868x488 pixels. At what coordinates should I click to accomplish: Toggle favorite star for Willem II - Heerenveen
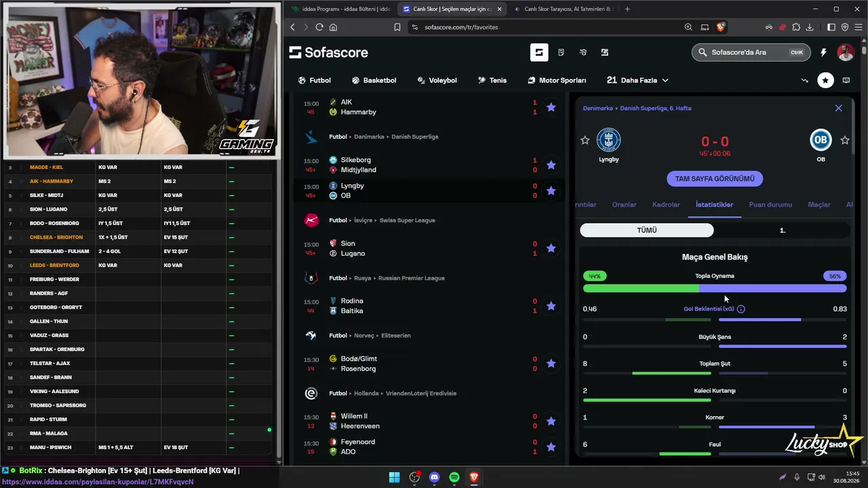click(551, 421)
